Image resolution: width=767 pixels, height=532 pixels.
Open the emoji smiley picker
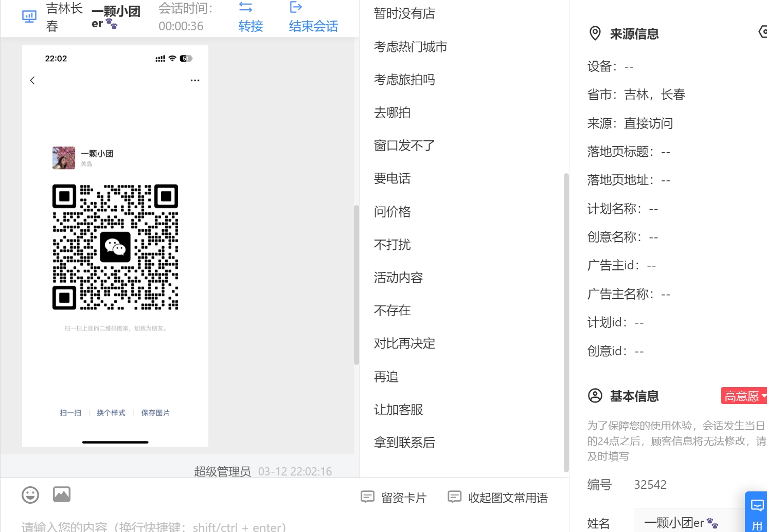[30, 495]
